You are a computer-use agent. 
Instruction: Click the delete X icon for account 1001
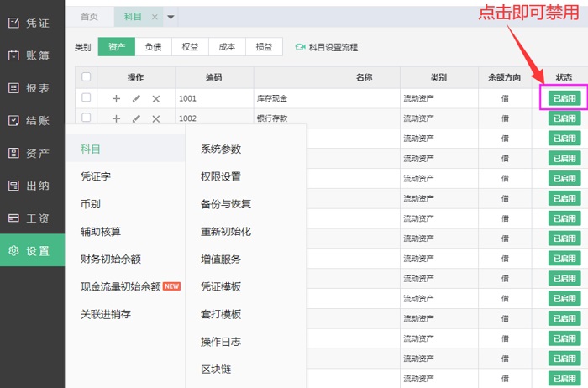[x=155, y=99]
